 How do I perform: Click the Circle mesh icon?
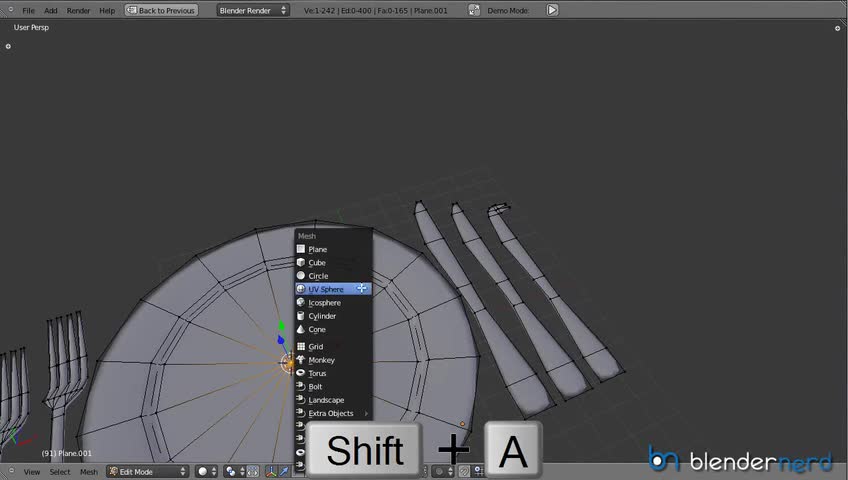click(301, 275)
